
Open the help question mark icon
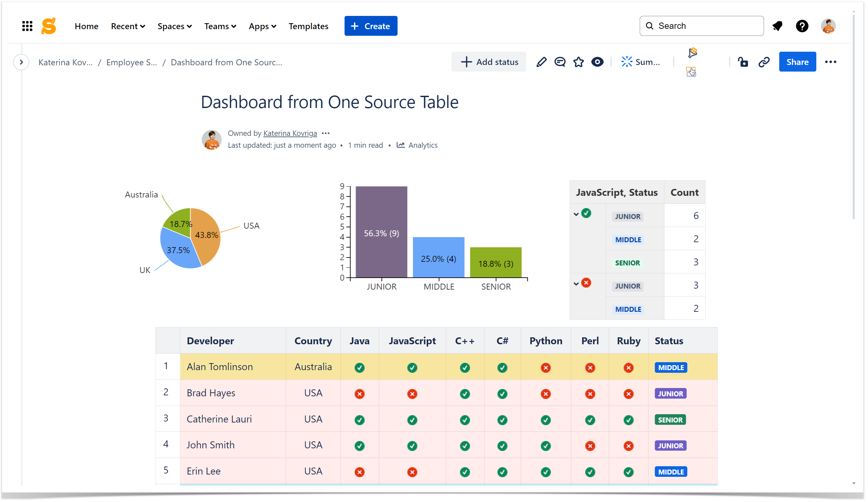pos(802,26)
